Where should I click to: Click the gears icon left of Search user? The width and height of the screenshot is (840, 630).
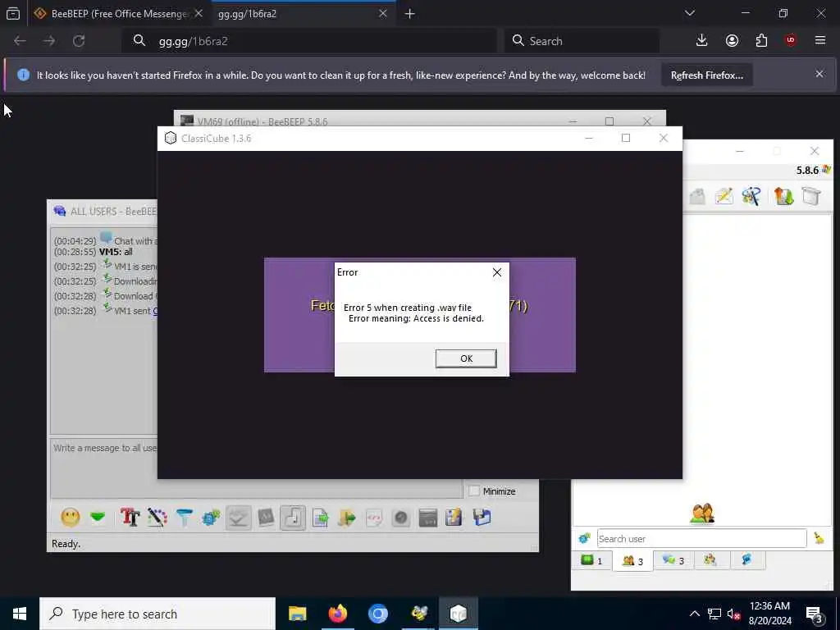tap(584, 538)
